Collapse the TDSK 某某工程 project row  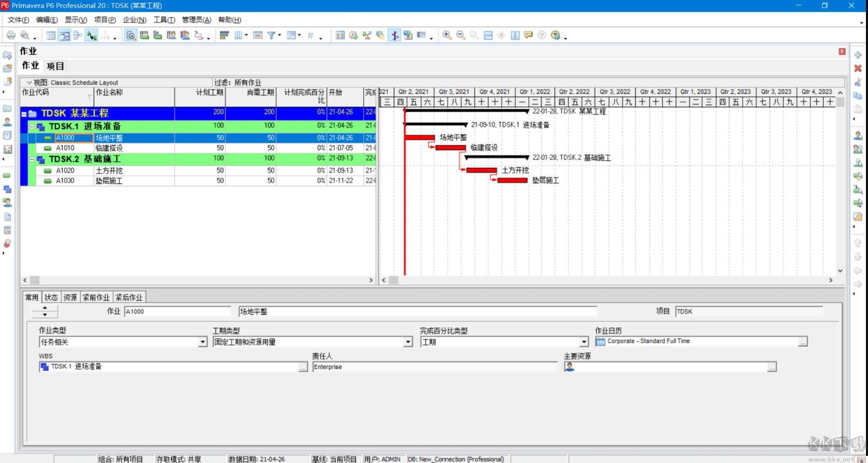click(24, 114)
